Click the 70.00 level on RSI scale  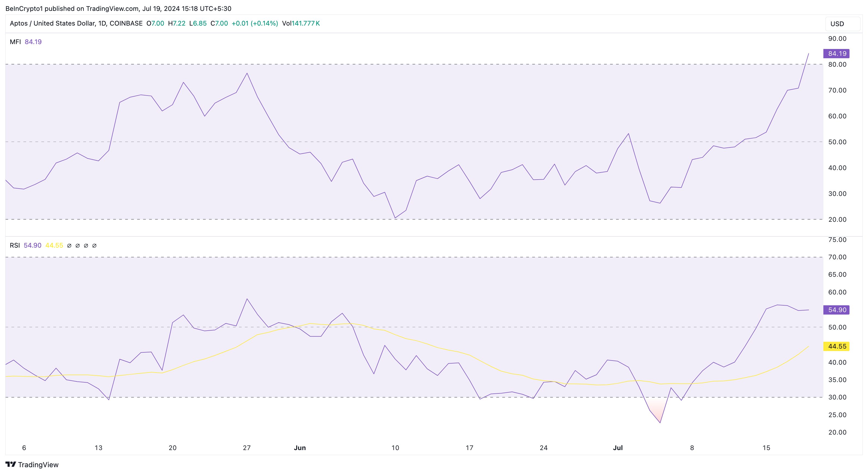click(837, 257)
